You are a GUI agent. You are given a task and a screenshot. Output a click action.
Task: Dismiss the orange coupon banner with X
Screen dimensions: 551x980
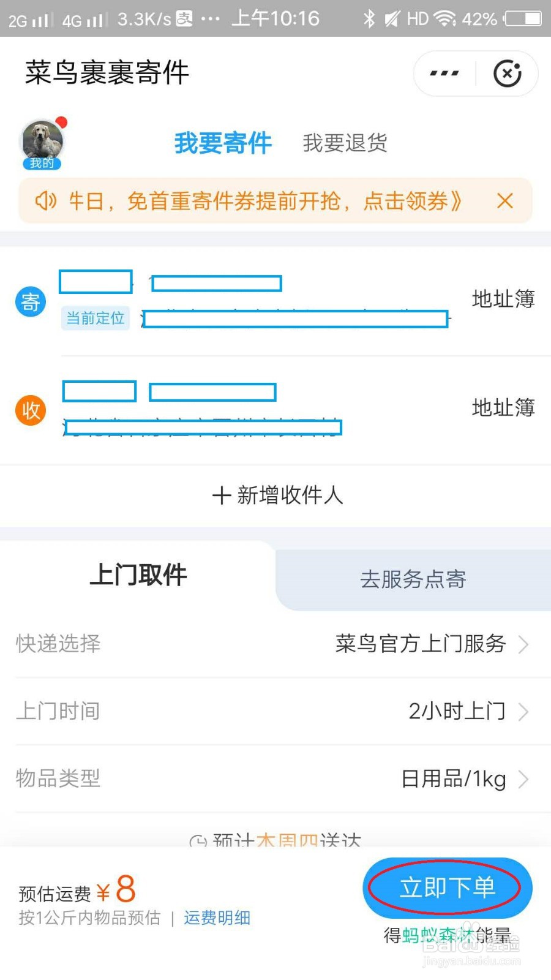point(505,201)
